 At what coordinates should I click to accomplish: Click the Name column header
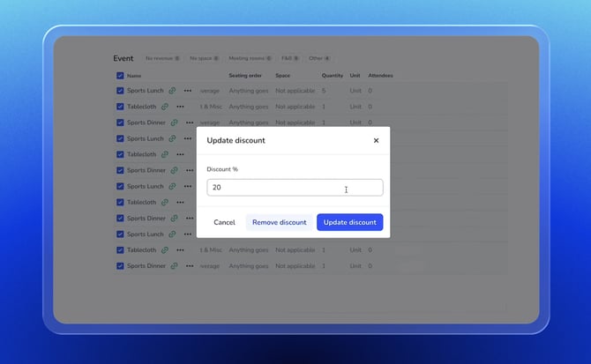(x=134, y=76)
